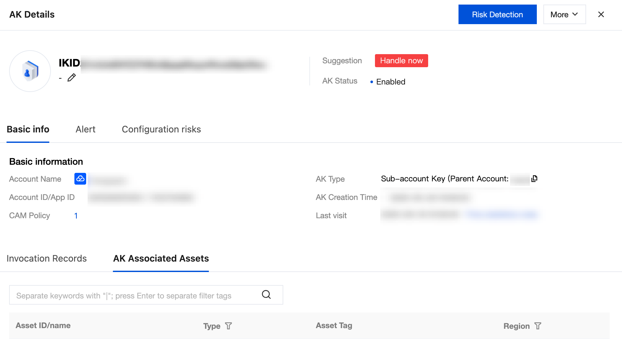Viewport: 622px width, 364px height.
Task: Open the CAM Policy count link
Action: coord(76,216)
